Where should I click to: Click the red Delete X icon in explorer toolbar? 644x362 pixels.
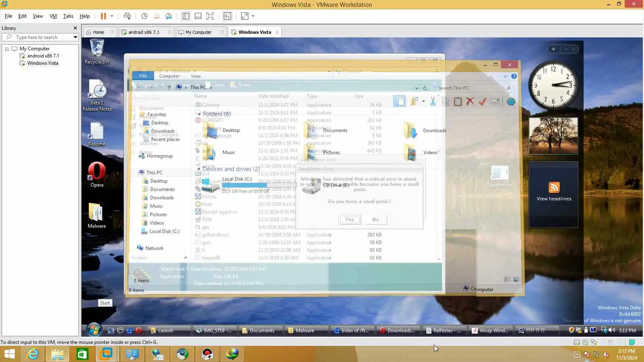coord(470,101)
